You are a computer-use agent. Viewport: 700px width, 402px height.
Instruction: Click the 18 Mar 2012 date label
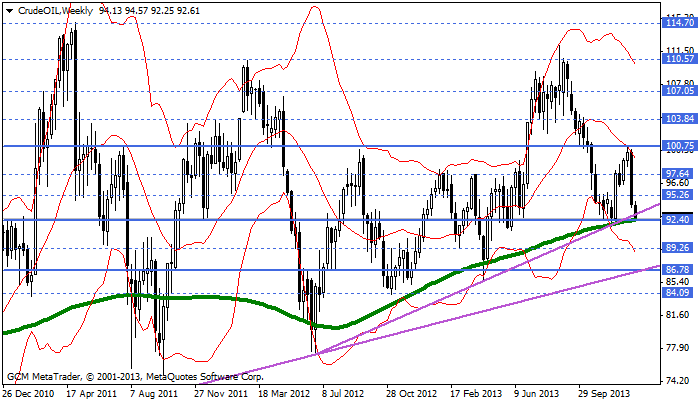coord(287,394)
